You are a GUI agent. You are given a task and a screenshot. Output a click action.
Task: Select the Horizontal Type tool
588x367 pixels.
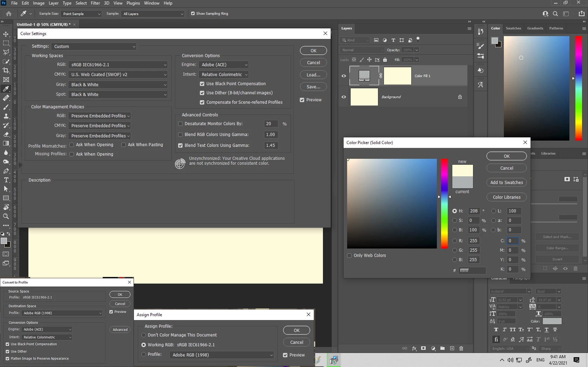[x=6, y=180]
